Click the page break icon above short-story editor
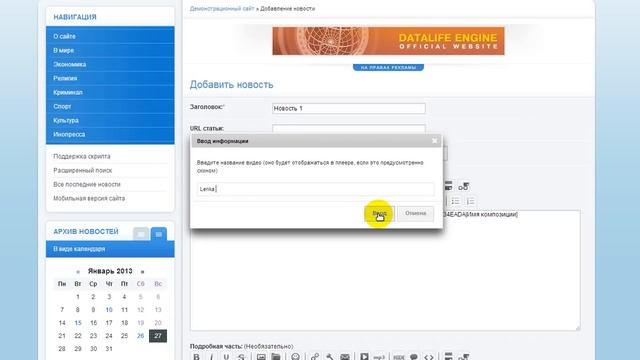The height and width of the screenshot is (360, 640). click(x=449, y=187)
